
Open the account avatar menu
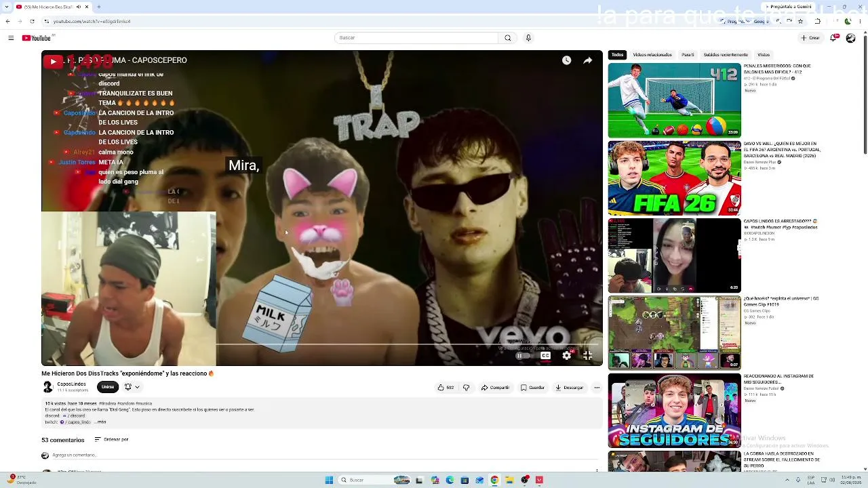(x=850, y=38)
